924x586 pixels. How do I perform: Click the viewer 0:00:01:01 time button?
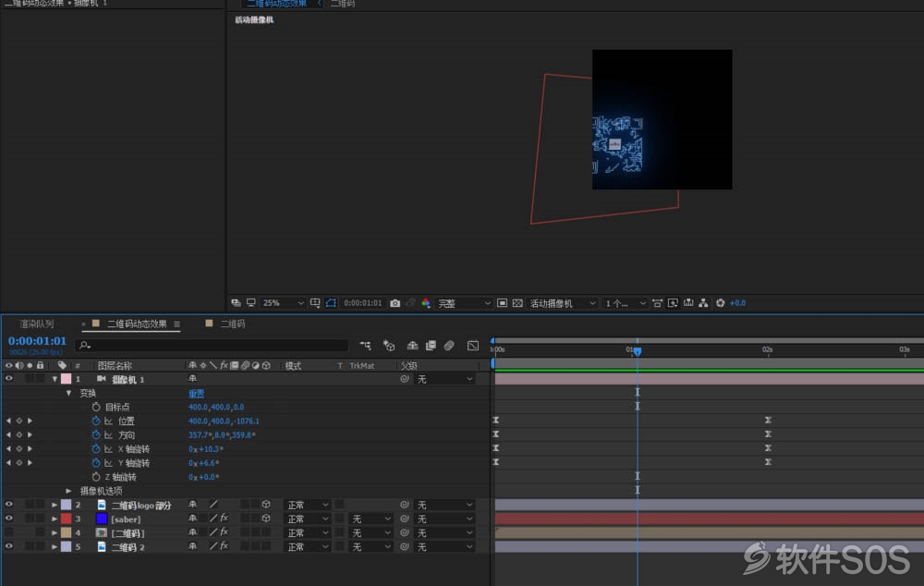tap(363, 303)
